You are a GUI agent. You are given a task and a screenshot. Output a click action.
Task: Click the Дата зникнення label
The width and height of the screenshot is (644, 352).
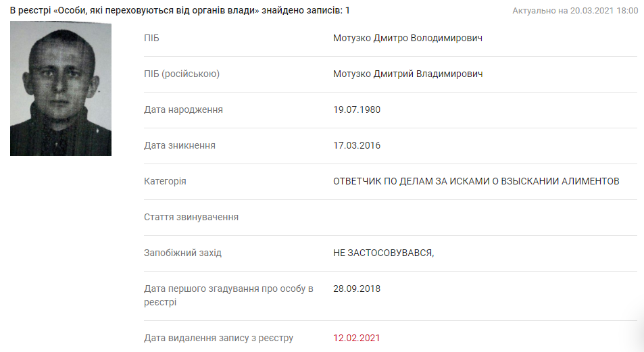pyautogui.click(x=180, y=145)
